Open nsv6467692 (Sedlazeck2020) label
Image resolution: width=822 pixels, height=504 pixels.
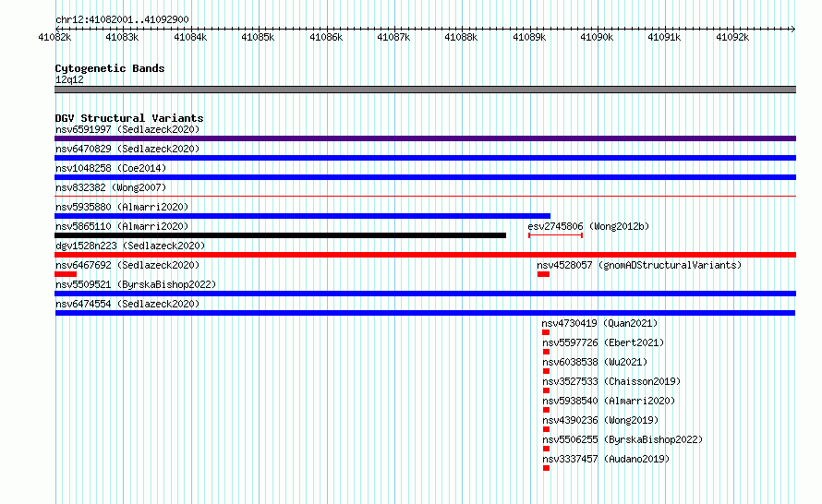pyautogui.click(x=127, y=265)
